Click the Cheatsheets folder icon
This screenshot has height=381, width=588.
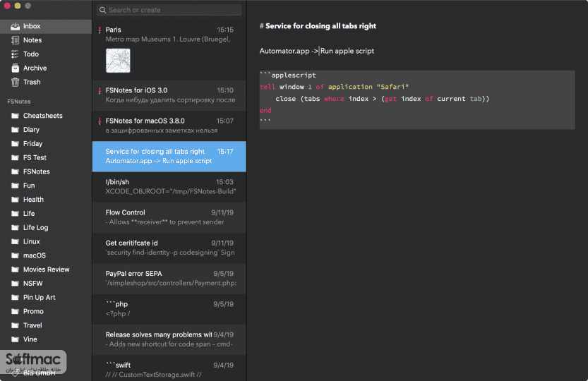tap(15, 116)
